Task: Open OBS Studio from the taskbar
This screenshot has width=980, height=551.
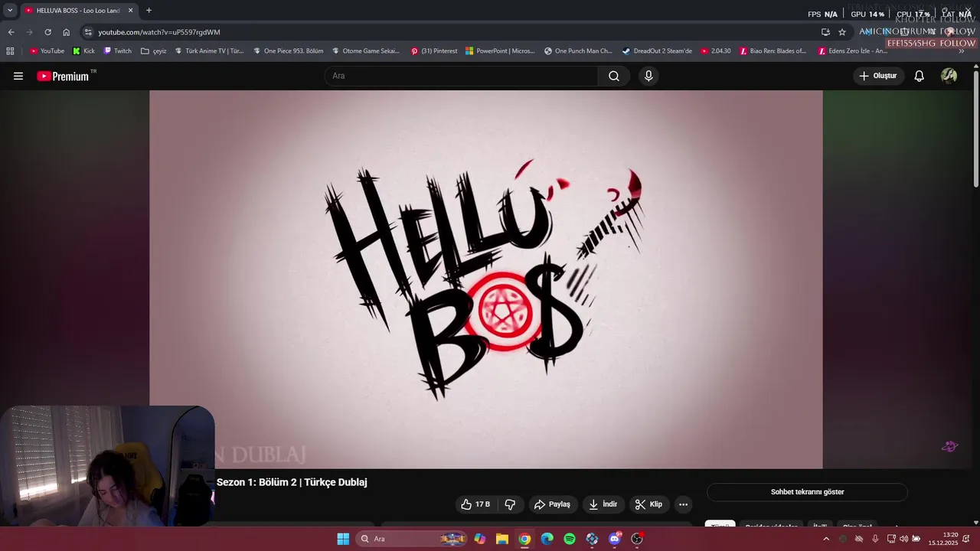Action: click(637, 539)
